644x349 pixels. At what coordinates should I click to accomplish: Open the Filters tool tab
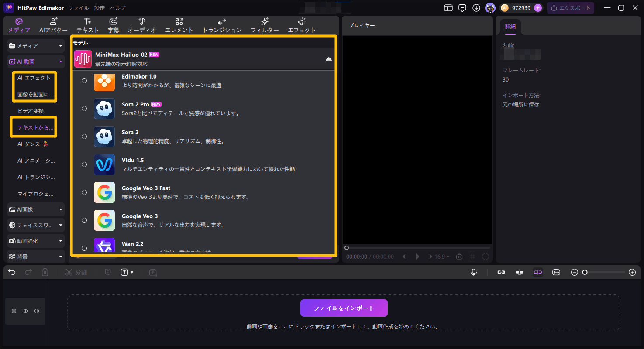coord(265,25)
